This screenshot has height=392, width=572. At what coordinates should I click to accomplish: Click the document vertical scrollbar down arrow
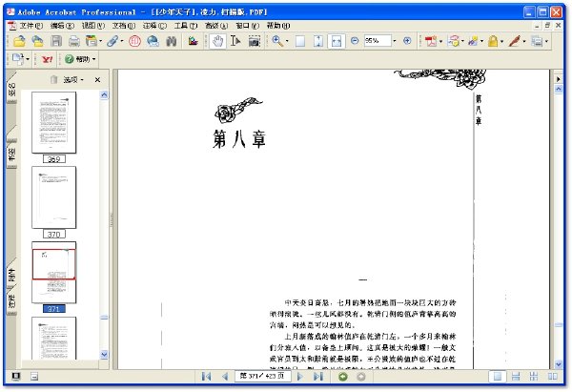[558, 364]
